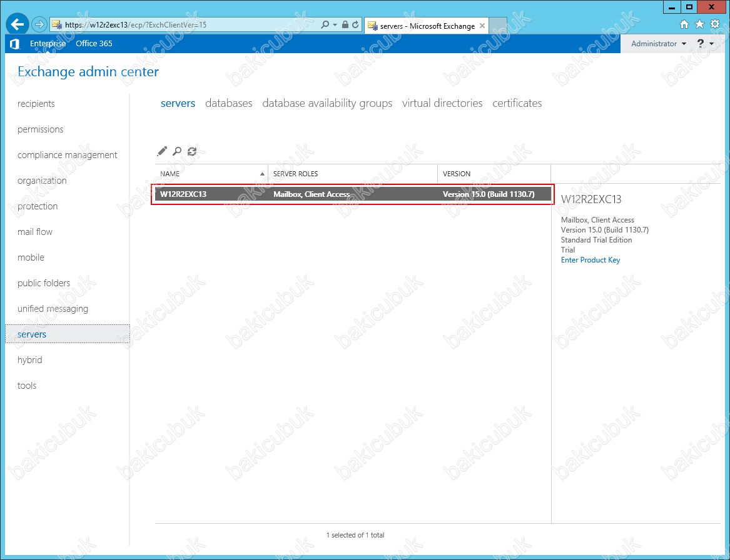Go to tools in the sidebar
Screen dimensions: 730x560
[x=27, y=386]
